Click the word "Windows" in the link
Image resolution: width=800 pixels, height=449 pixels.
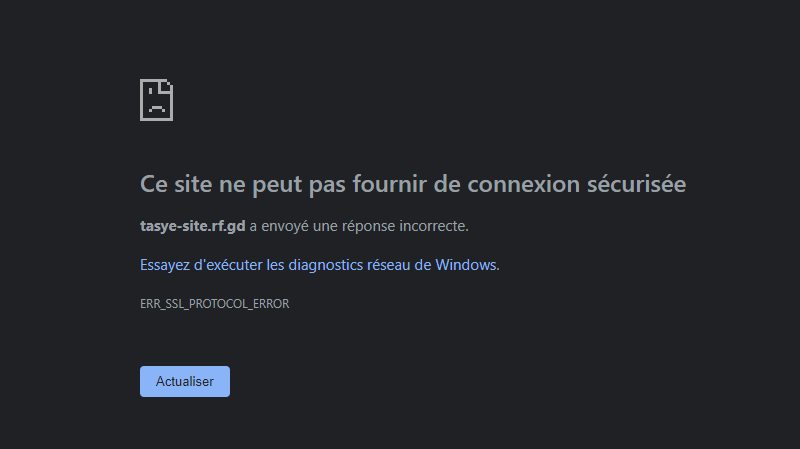click(466, 265)
